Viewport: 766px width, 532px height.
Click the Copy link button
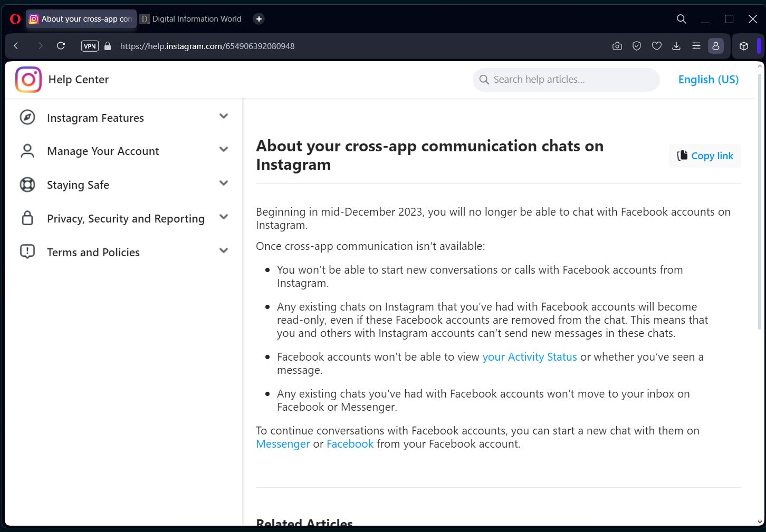click(705, 156)
